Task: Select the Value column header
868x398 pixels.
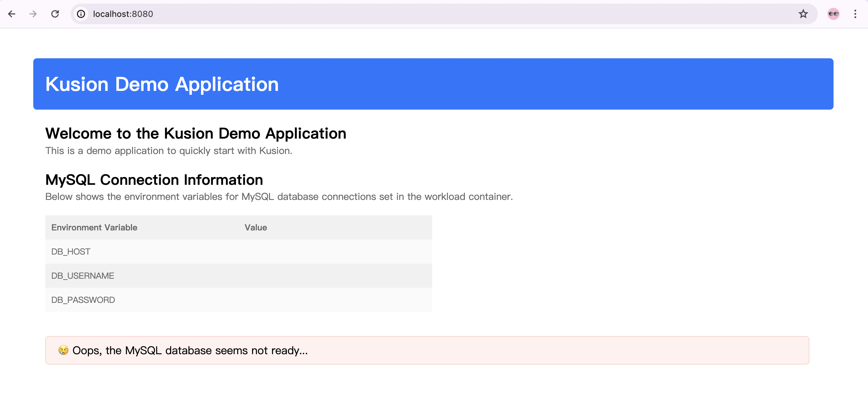Action: click(x=256, y=228)
